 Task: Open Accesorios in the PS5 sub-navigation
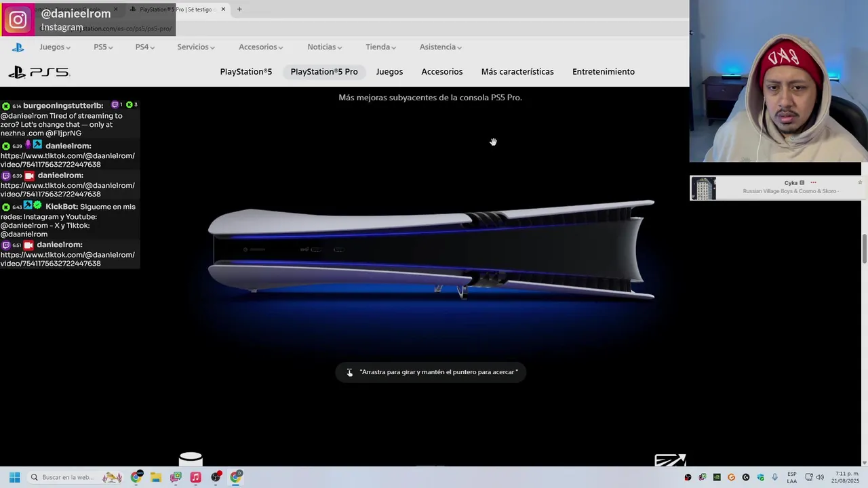tap(442, 72)
